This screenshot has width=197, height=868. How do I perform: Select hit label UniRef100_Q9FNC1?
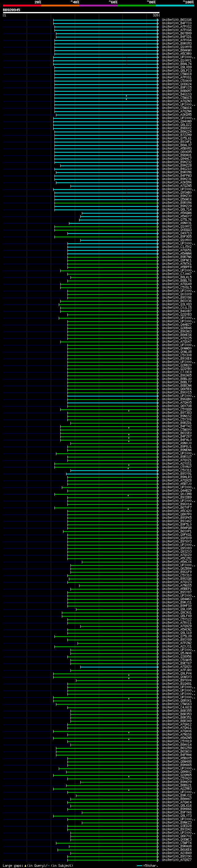click(177, 260)
